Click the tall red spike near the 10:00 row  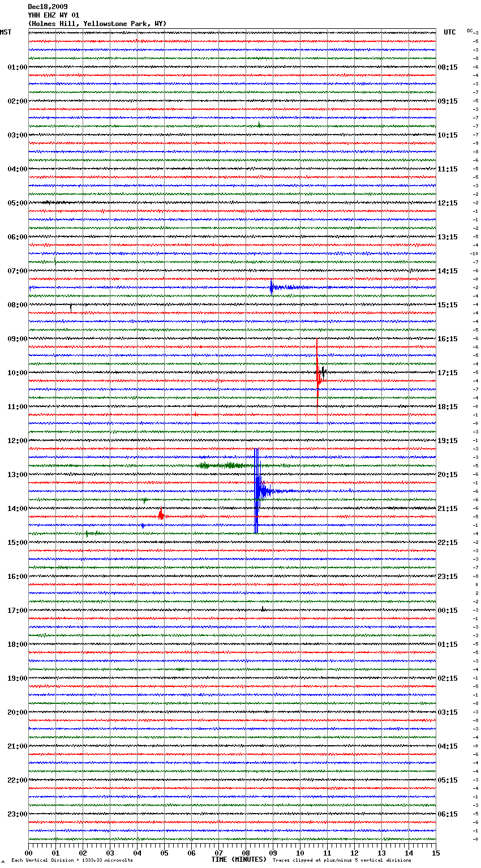(x=317, y=380)
